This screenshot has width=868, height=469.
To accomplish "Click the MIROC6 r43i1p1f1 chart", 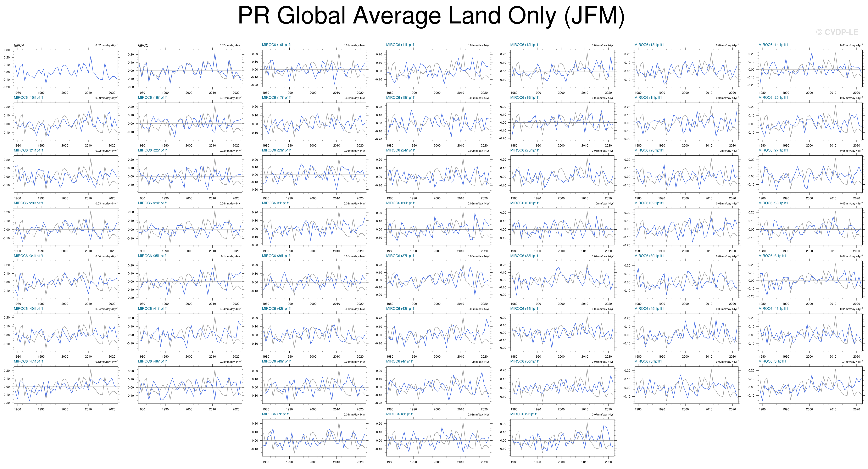I will point(438,332).
